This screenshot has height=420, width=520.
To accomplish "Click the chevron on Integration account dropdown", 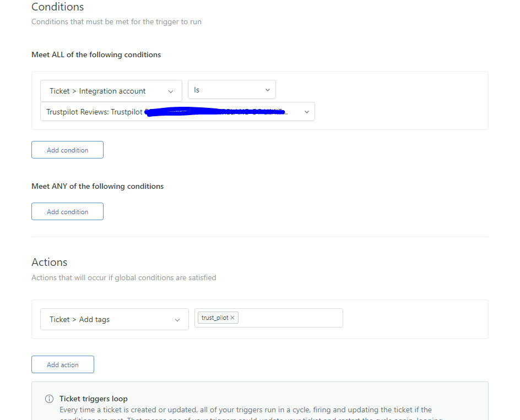I will (171, 90).
